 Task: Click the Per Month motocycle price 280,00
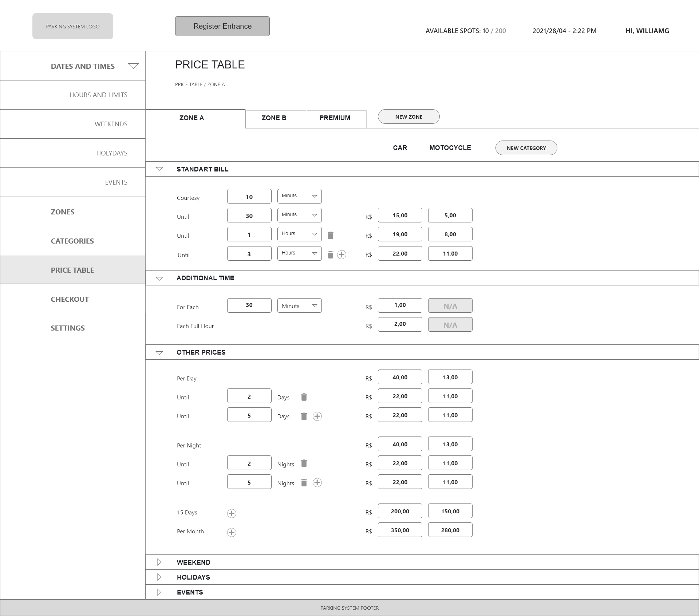[450, 530]
